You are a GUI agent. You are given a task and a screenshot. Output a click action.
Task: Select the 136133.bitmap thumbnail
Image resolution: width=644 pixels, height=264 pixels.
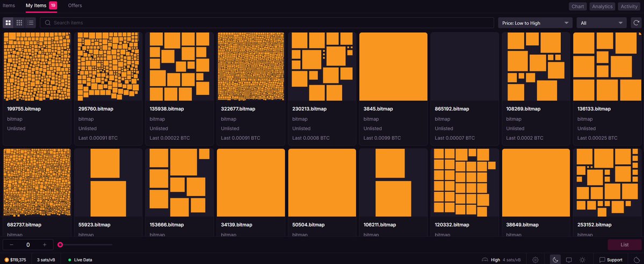607,67
